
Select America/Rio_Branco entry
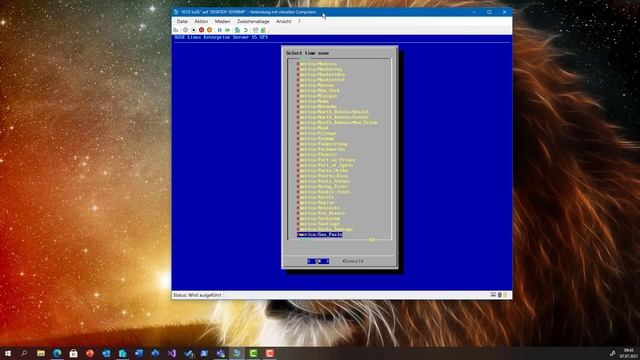(321, 213)
